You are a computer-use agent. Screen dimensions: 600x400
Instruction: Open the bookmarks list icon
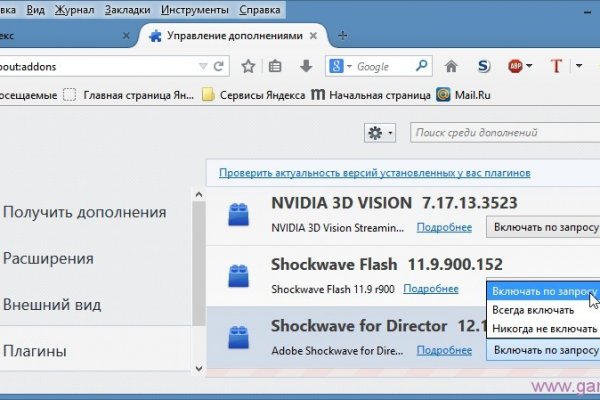point(275,67)
